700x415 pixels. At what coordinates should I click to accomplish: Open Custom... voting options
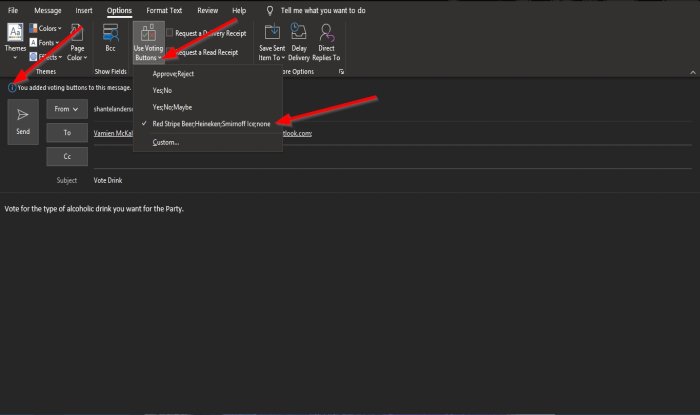[208, 142]
